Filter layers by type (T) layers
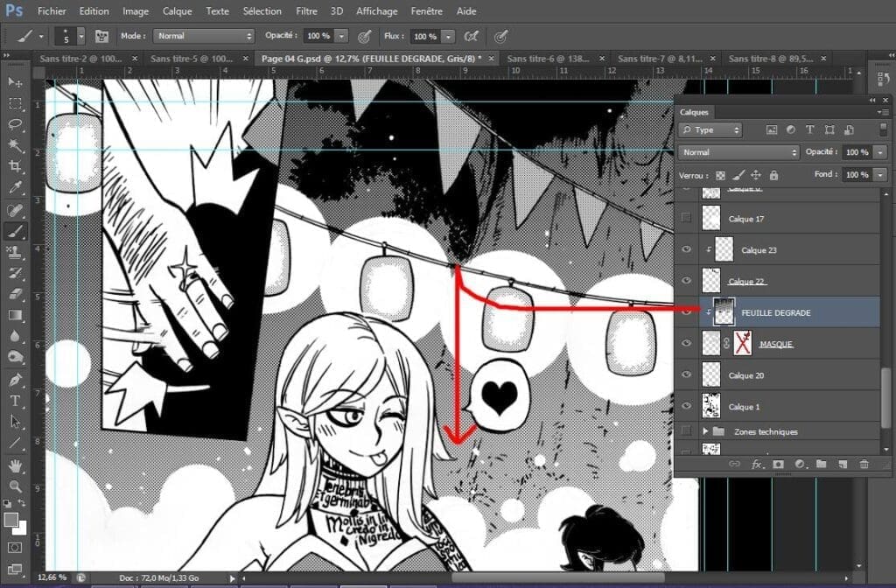The image size is (896, 588). click(809, 130)
